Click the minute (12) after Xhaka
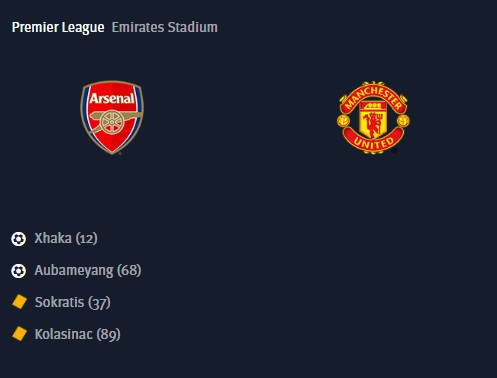Screen dimensions: 497x378 click(87, 239)
